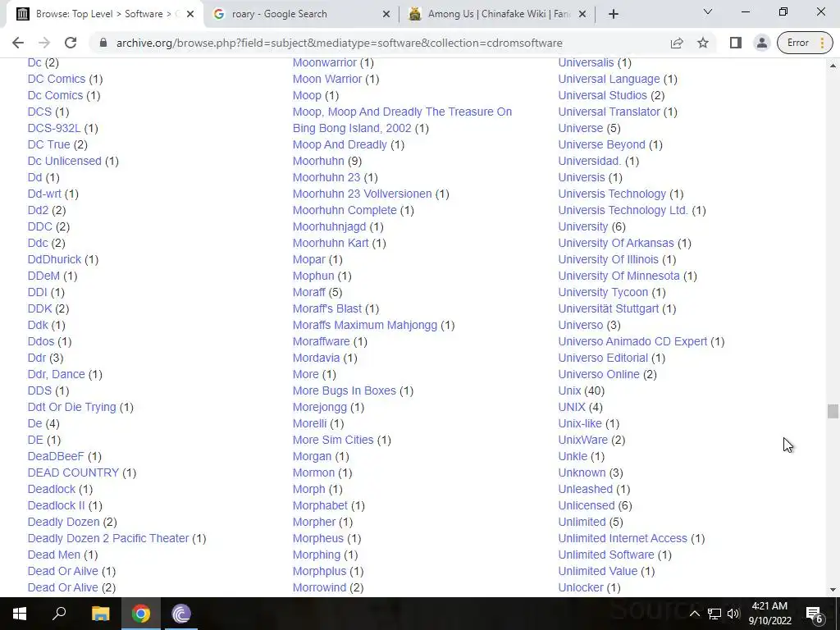Open the browser side panel icon
The height and width of the screenshot is (630, 840).
[x=736, y=43]
